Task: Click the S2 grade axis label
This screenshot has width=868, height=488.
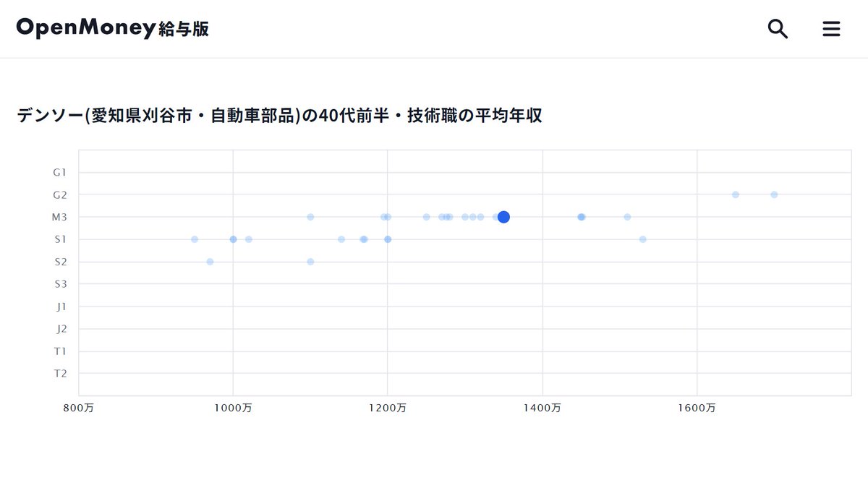Action: pos(61,262)
